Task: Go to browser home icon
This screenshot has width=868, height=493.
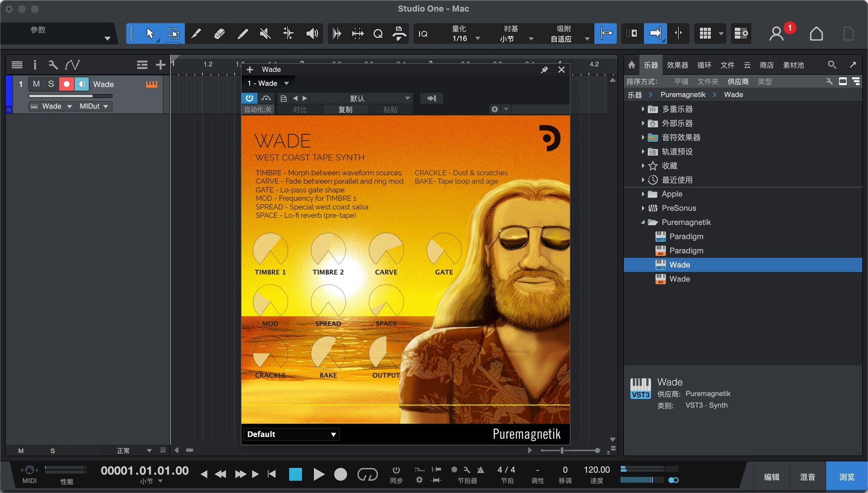Action: pyautogui.click(x=632, y=65)
